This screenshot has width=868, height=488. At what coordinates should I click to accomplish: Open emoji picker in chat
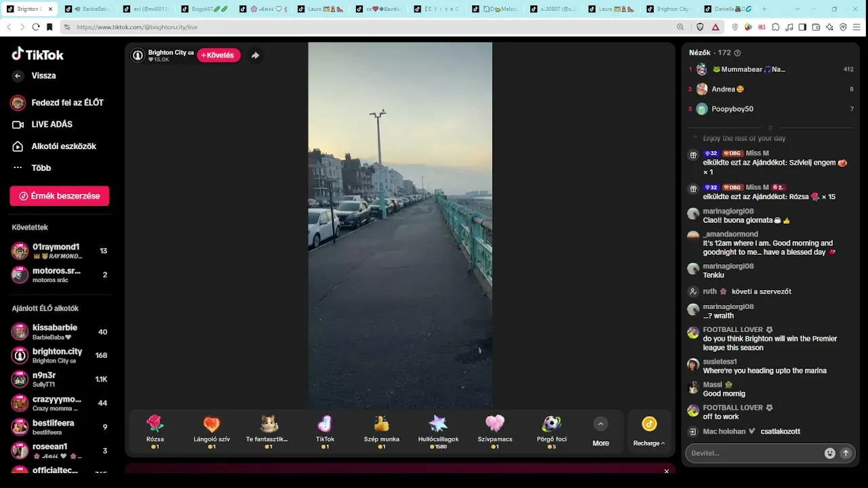[x=829, y=453]
